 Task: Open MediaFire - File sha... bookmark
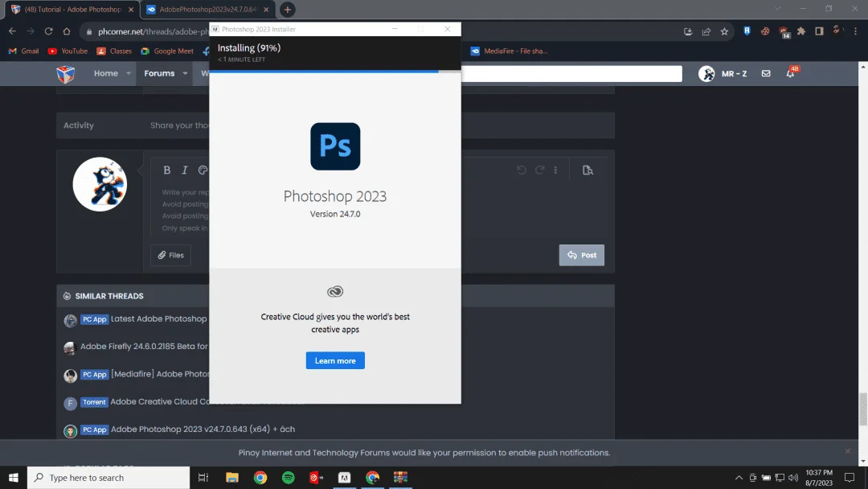pyautogui.click(x=509, y=51)
